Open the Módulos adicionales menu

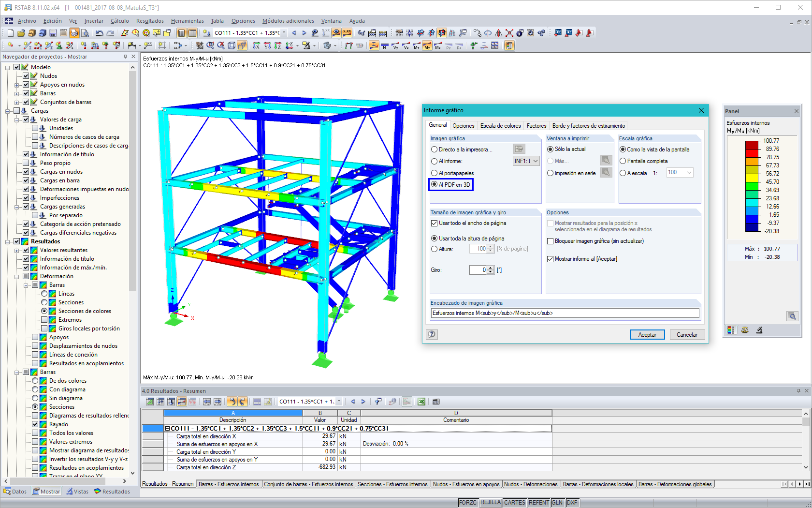click(x=288, y=21)
